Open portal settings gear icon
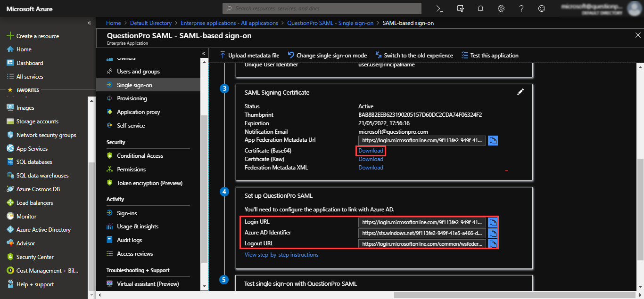This screenshot has height=299, width=644. pos(501,8)
